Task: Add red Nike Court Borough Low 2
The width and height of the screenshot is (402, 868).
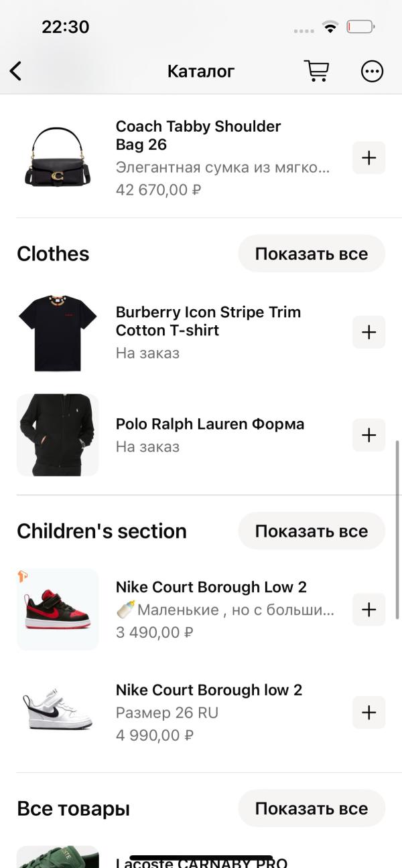Action: tap(369, 610)
